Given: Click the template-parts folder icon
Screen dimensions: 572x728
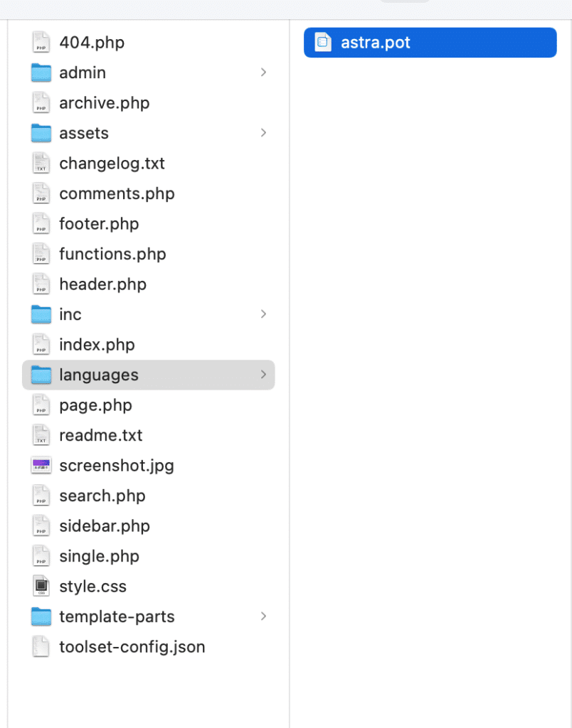Looking at the screenshot, I should point(41,616).
